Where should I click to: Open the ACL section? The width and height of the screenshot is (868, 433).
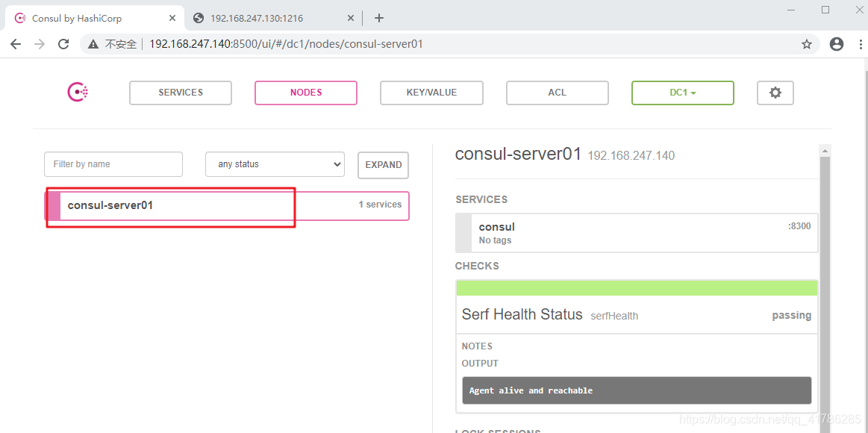557,93
